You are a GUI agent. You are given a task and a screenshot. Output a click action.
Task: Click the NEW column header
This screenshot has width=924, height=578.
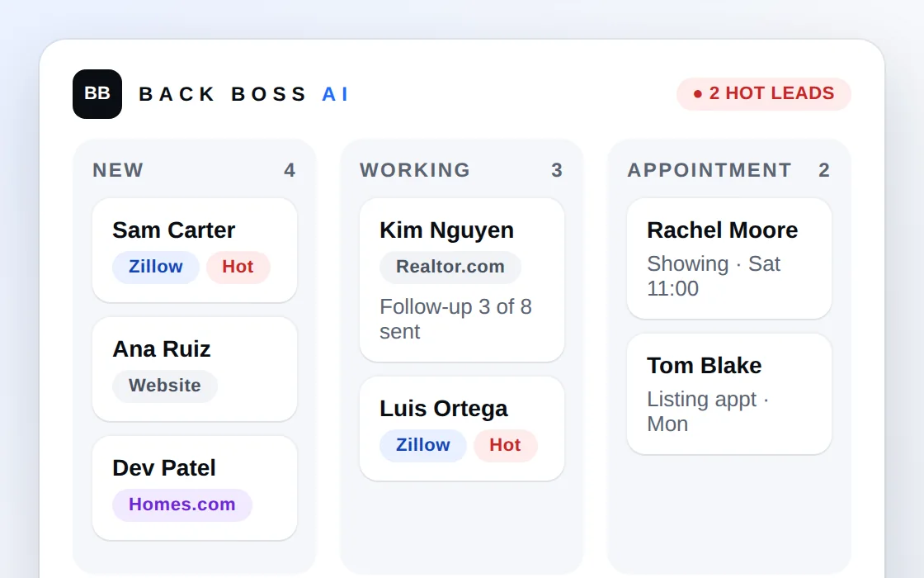pos(118,170)
